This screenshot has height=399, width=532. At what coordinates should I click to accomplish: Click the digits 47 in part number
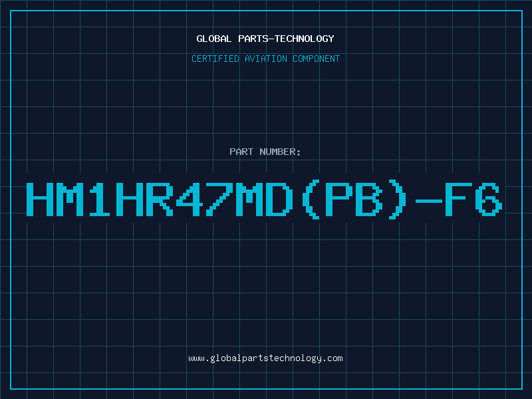(x=205, y=199)
